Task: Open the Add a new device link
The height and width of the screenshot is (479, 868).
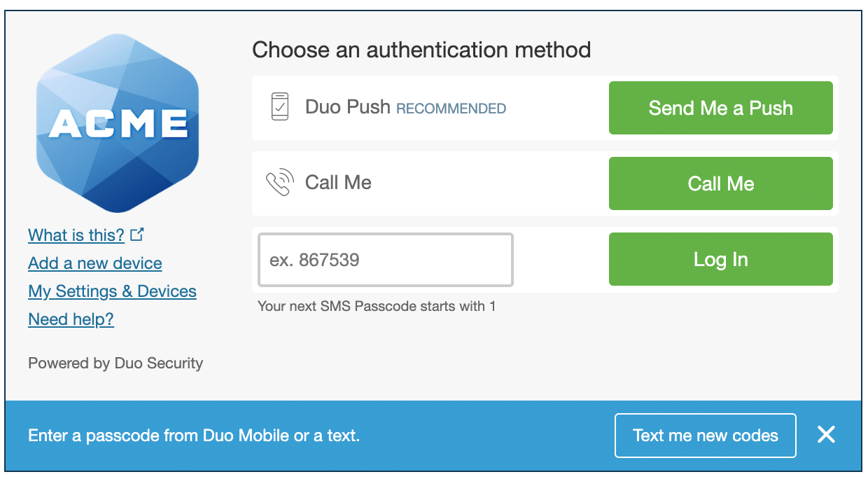Action: point(94,263)
